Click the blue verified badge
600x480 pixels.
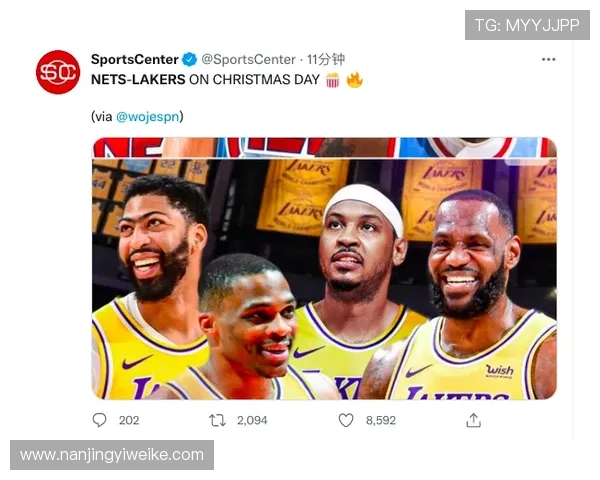pyautogui.click(x=189, y=60)
